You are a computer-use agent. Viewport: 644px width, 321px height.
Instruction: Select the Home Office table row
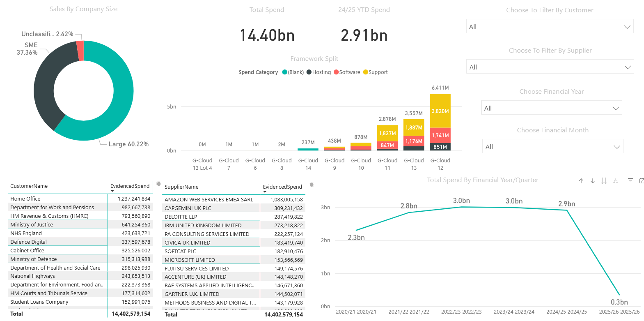[x=25, y=199]
